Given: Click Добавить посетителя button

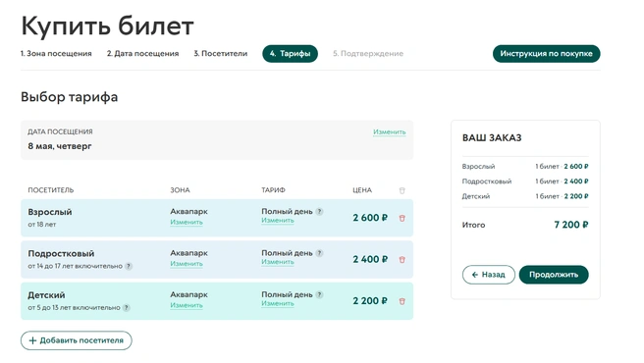Looking at the screenshot, I should (77, 340).
